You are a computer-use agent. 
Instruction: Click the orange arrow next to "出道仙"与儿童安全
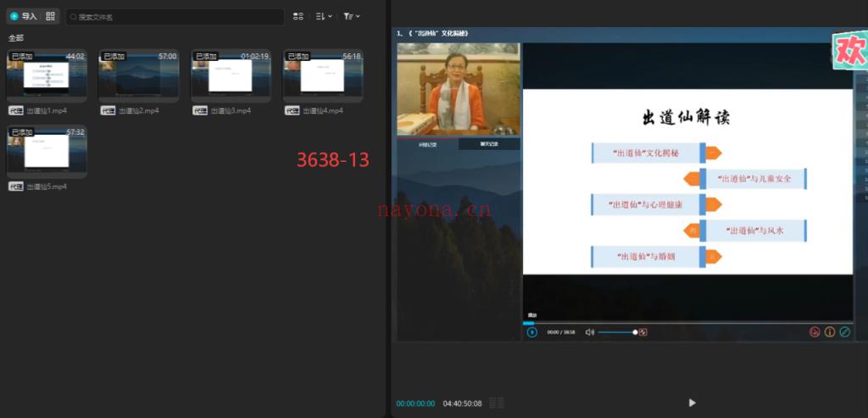pyautogui.click(x=692, y=179)
